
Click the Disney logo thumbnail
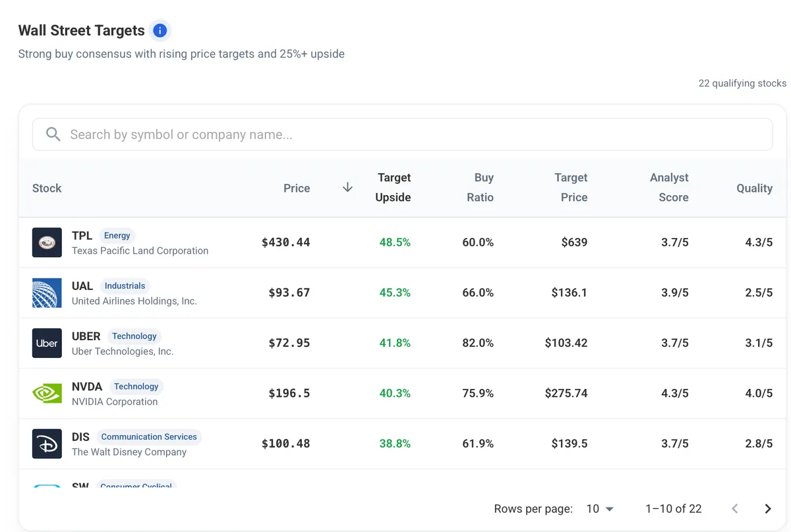[x=47, y=444]
